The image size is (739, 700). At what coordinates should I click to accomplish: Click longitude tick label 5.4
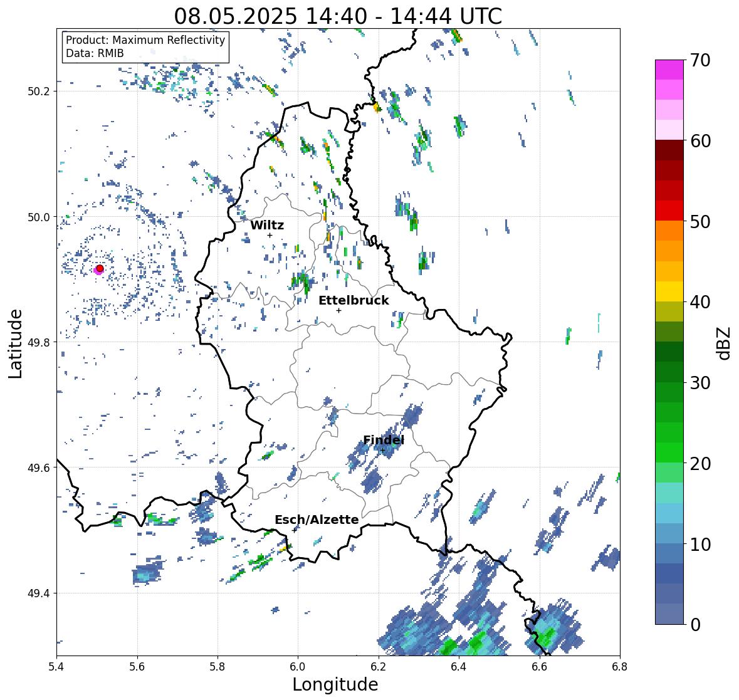tap(56, 667)
